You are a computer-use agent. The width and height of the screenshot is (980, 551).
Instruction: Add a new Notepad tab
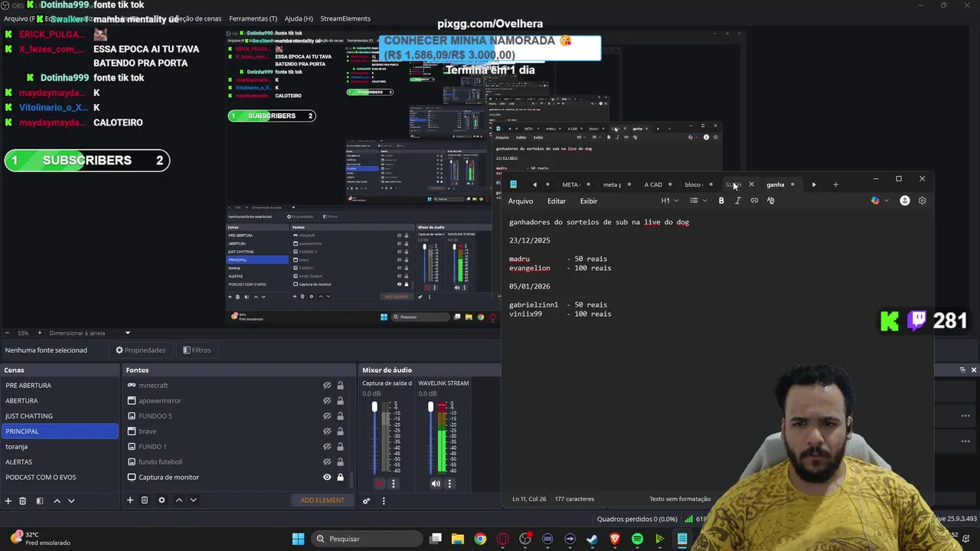[835, 184]
